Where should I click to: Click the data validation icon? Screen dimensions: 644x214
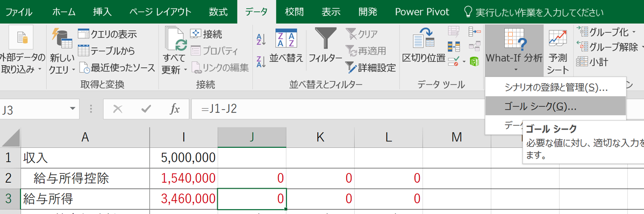click(x=454, y=62)
